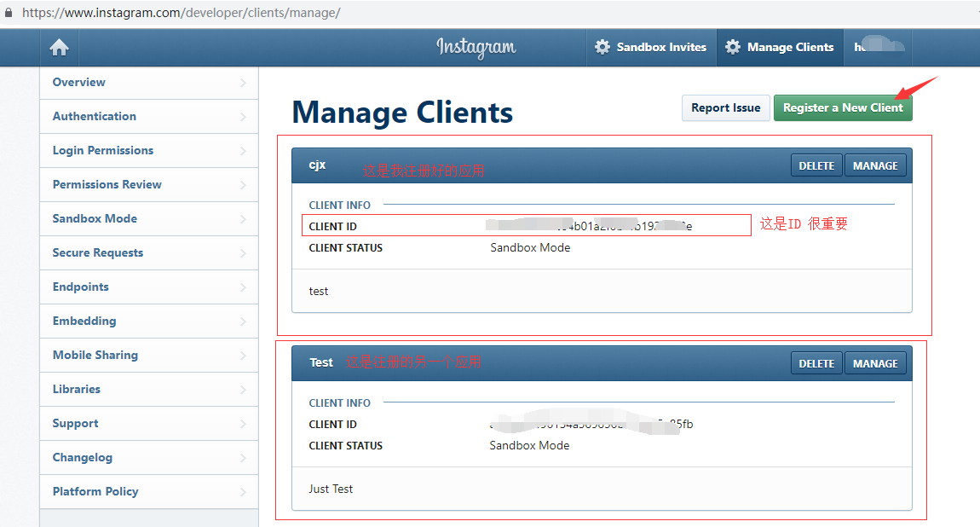Open Endpoints in sidebar
Screen dimensions: 980x527
(x=149, y=287)
